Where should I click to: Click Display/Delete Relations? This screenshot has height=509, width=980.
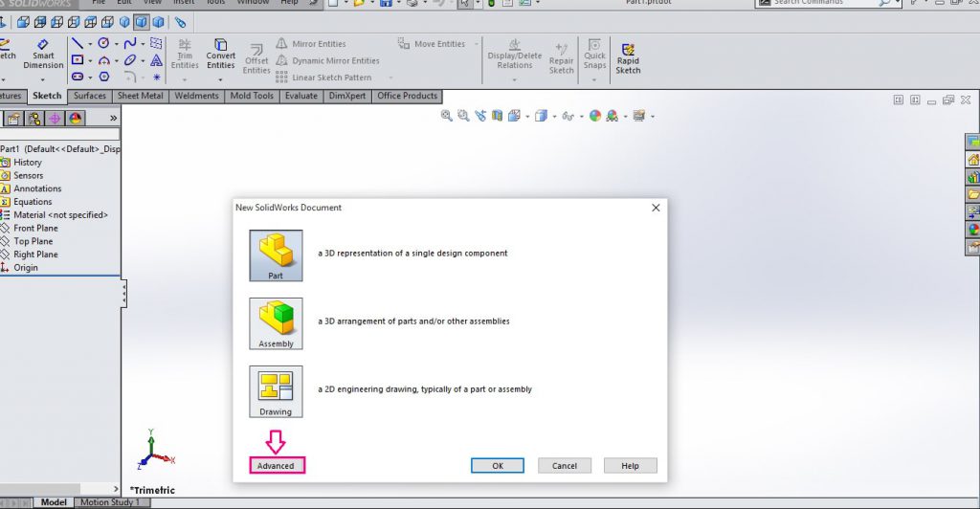tap(514, 55)
